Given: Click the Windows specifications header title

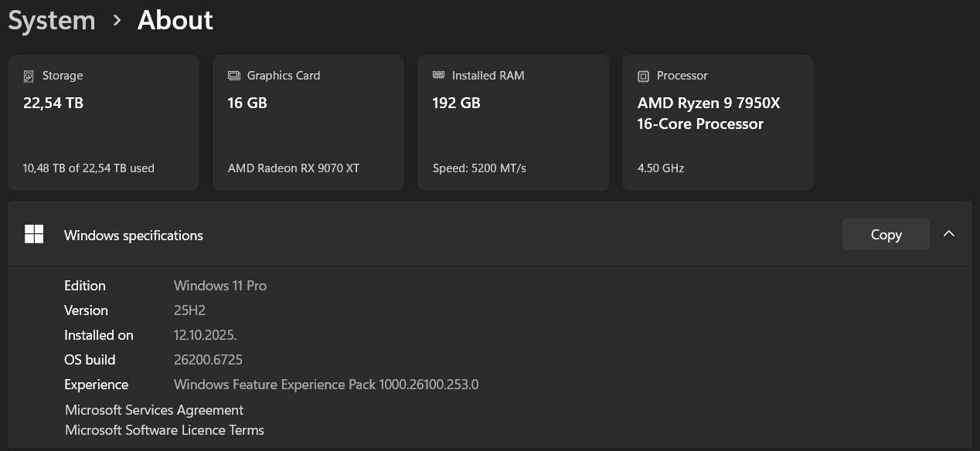Looking at the screenshot, I should tap(134, 236).
